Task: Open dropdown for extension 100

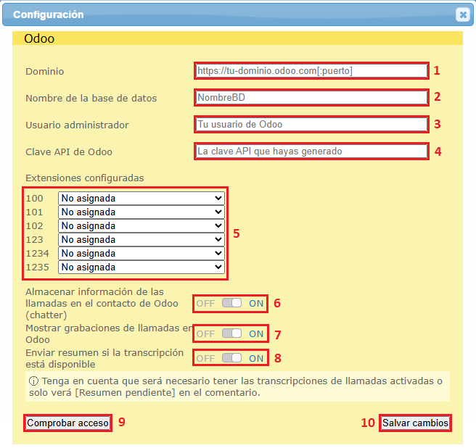Action: (x=141, y=199)
